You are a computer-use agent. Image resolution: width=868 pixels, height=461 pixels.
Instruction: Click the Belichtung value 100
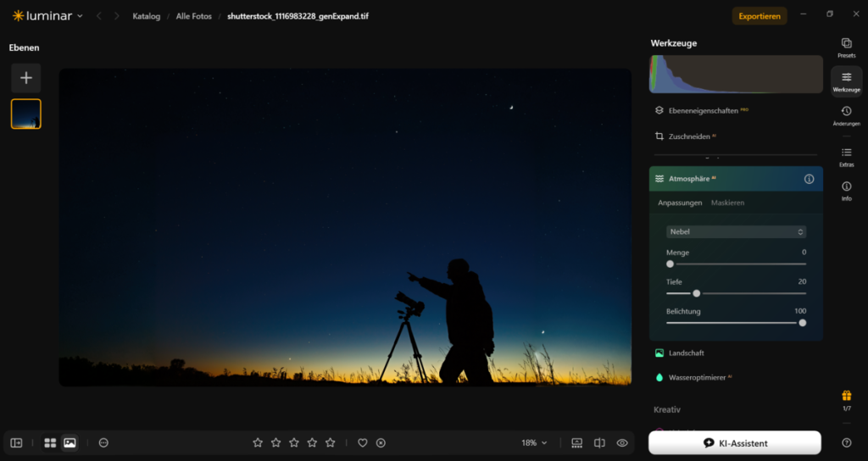pyautogui.click(x=800, y=311)
